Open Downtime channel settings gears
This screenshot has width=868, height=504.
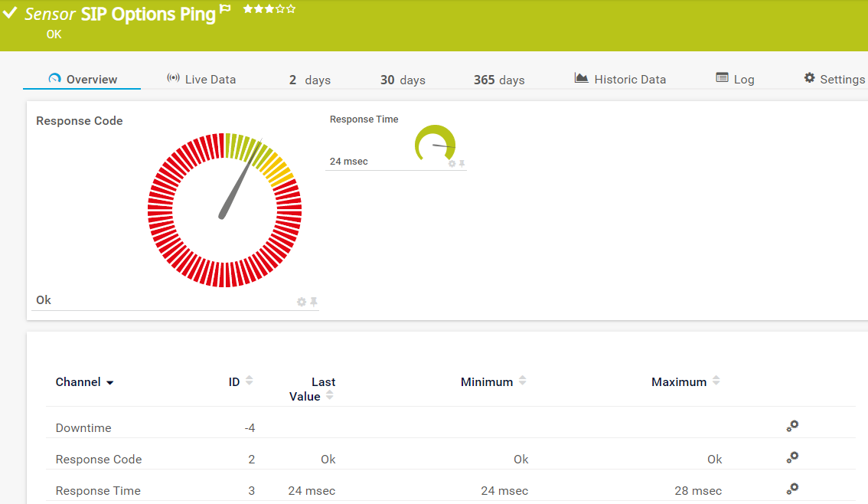pyautogui.click(x=792, y=427)
